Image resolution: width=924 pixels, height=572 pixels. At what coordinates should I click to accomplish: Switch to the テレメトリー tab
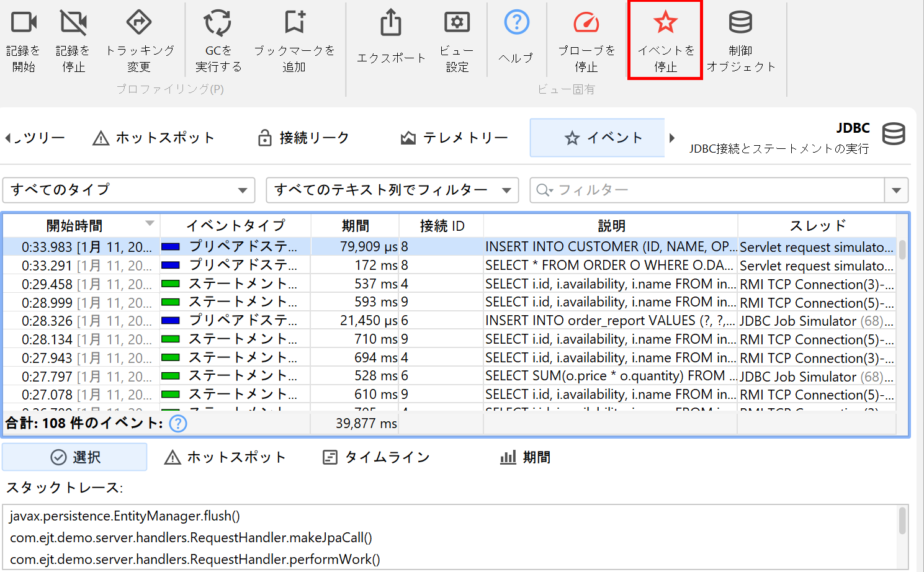point(455,138)
